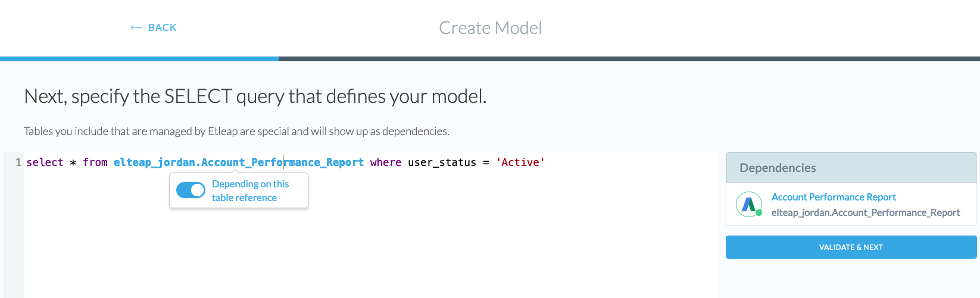
Task: Click the 'Depending on this table reference' label
Action: 250,191
